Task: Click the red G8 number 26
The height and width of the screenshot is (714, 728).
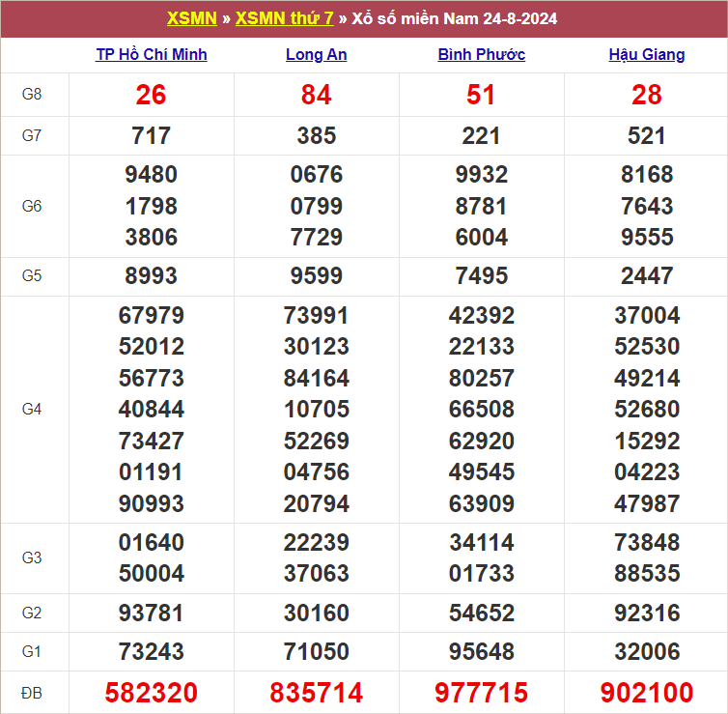Action: (152, 95)
